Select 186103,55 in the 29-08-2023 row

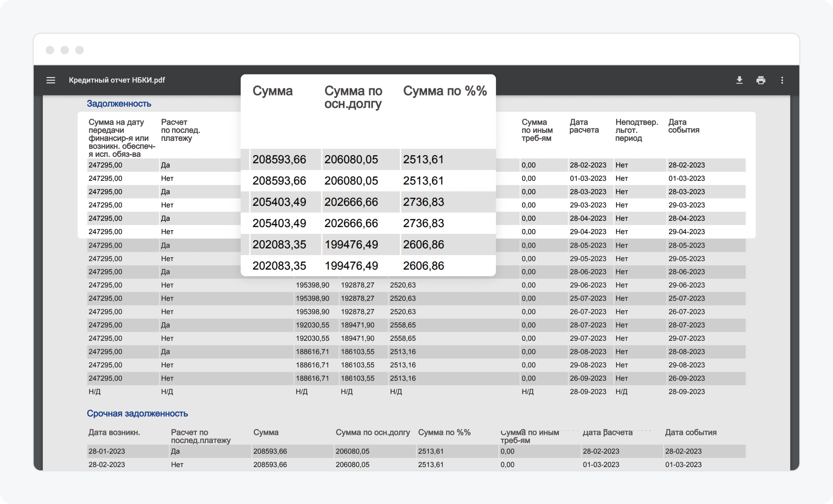click(357, 365)
